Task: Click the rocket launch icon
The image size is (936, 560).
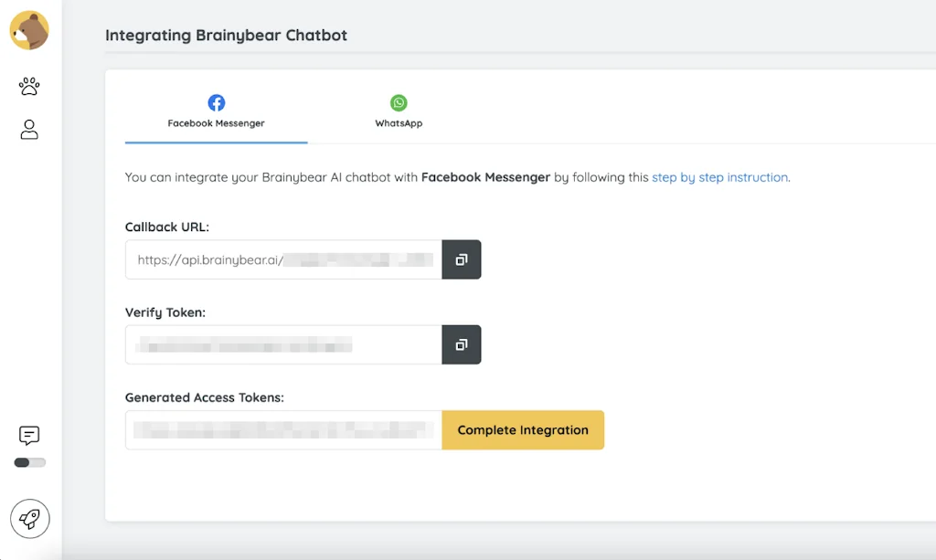Action: [29, 519]
